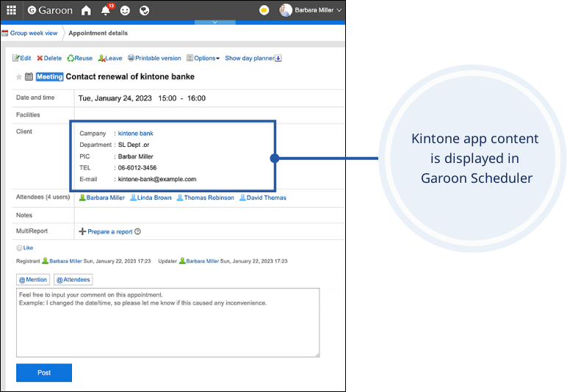Image resolution: width=567 pixels, height=392 pixels.
Task: Click the Department value SL Dept .or
Action: coord(134,145)
